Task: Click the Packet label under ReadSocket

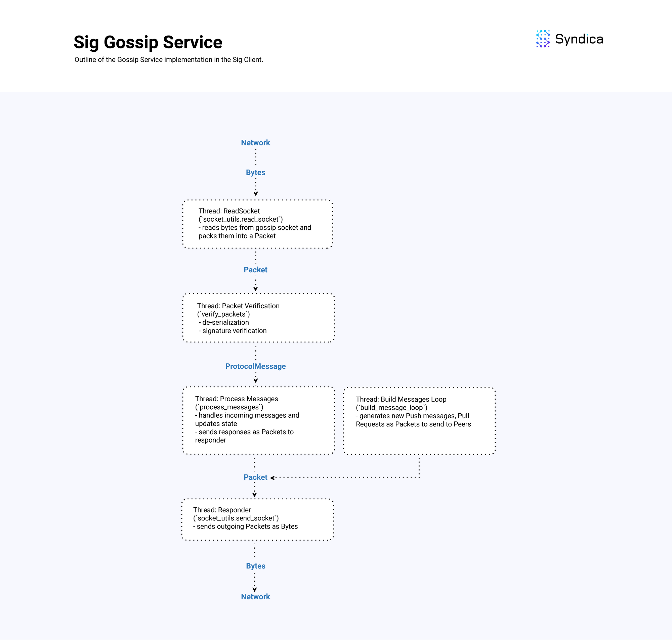Action: 255,270
